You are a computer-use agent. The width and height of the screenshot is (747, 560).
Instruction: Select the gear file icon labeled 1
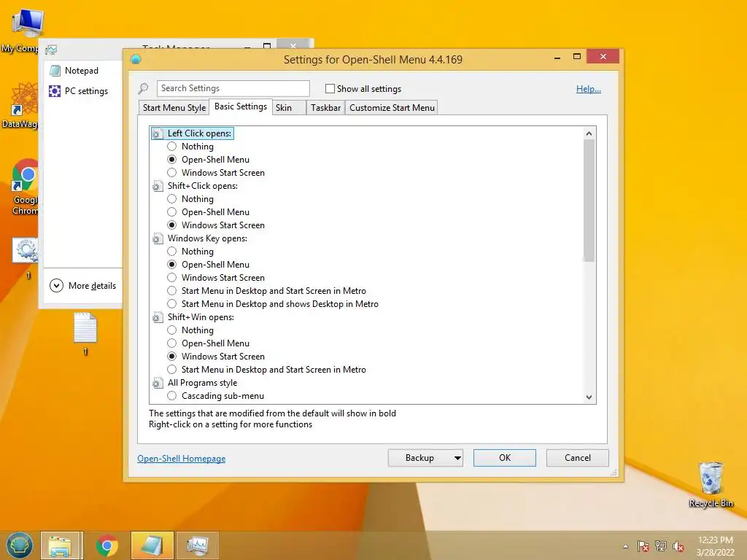pos(26,257)
